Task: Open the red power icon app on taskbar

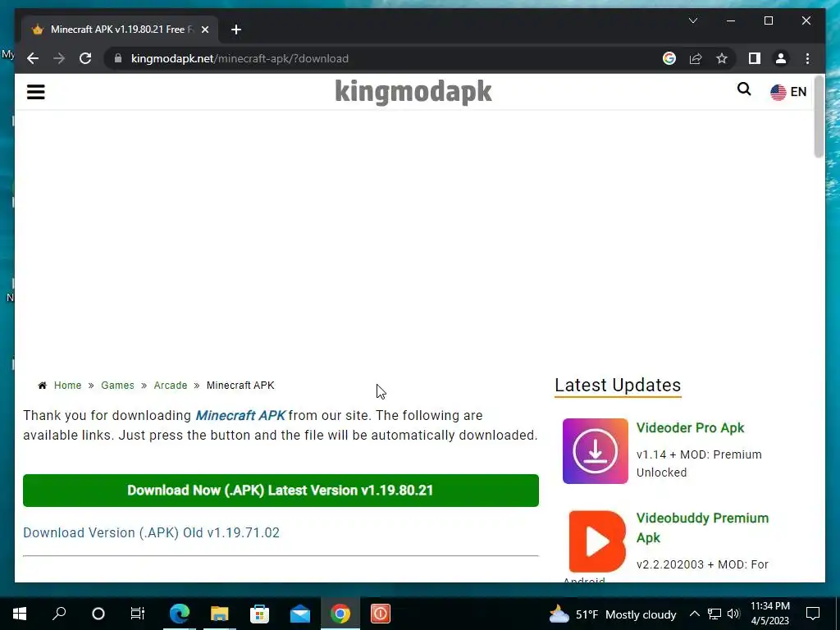Action: (x=381, y=614)
